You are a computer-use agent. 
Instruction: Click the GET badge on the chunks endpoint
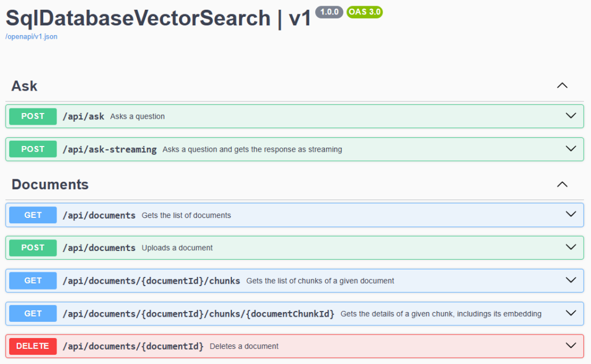32,280
